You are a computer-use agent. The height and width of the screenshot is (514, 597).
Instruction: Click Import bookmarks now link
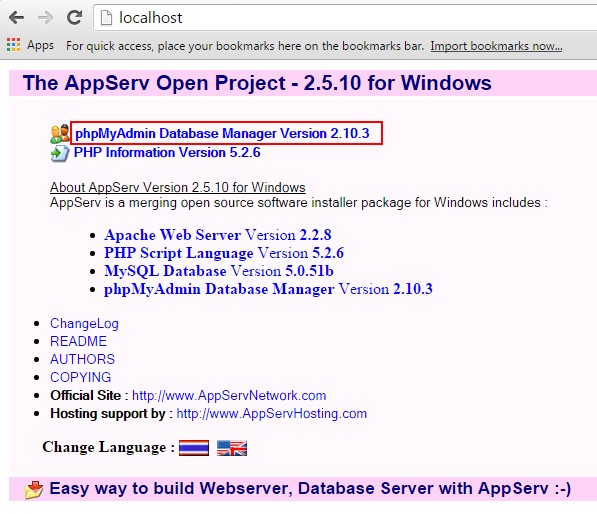[x=496, y=46]
